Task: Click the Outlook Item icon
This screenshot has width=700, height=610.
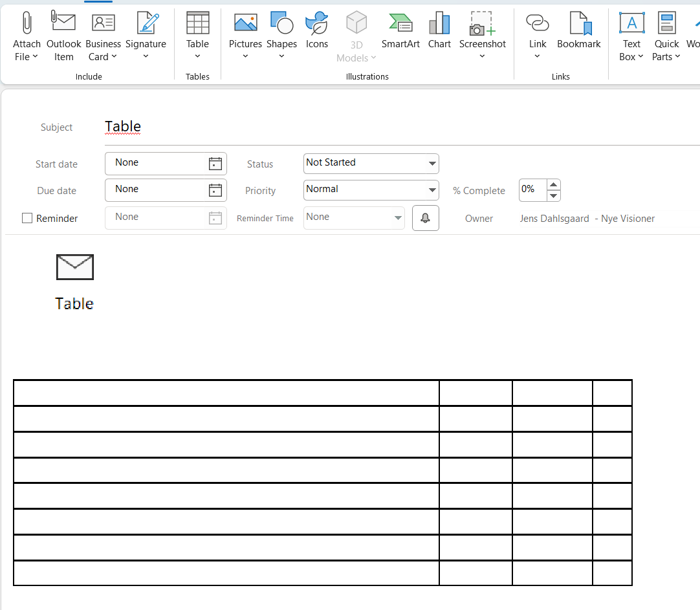Action: click(63, 21)
